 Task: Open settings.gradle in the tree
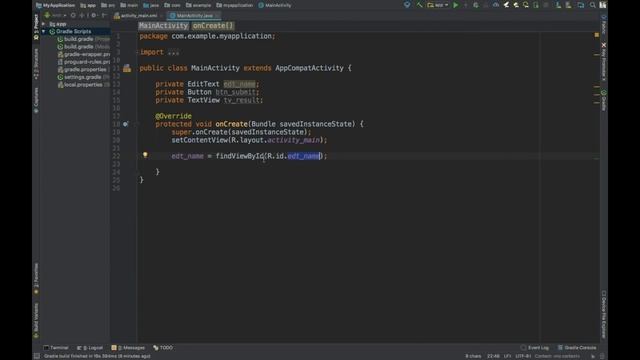83,77
